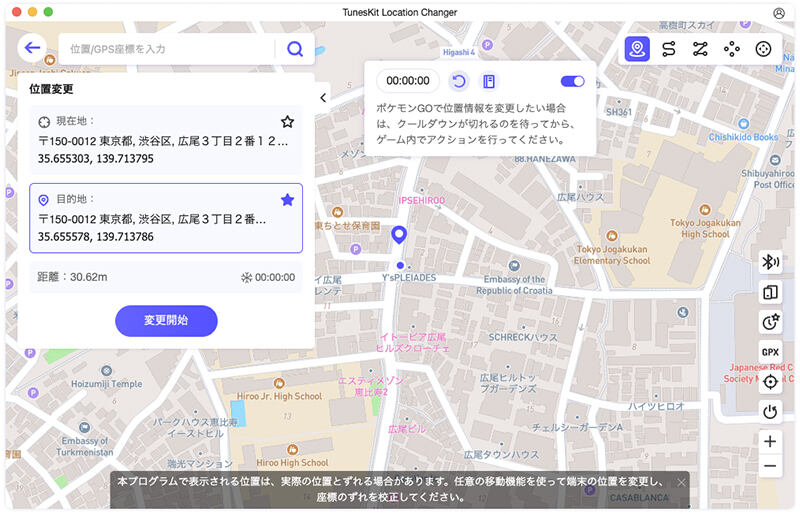
Task: Open history and favorites icon
Action: coord(770,322)
